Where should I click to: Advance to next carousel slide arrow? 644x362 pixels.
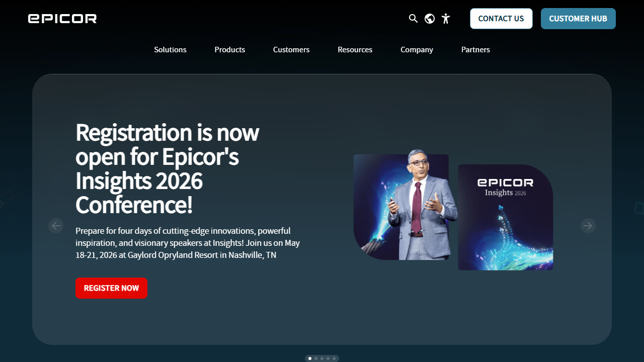[588, 226]
